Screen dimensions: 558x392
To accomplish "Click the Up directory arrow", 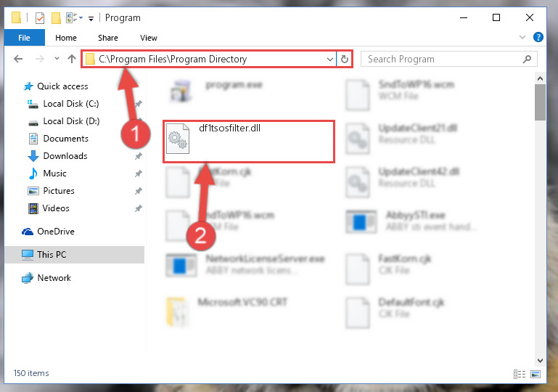I will (x=72, y=59).
